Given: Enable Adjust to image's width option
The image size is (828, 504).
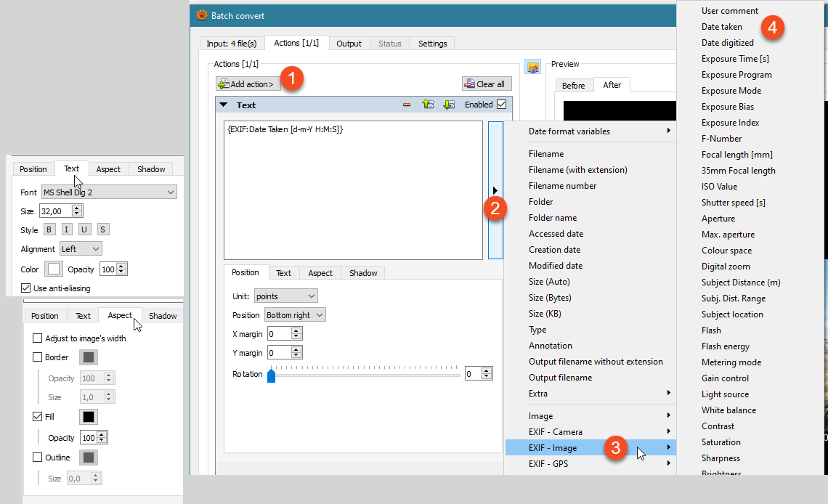Looking at the screenshot, I should click(x=38, y=338).
